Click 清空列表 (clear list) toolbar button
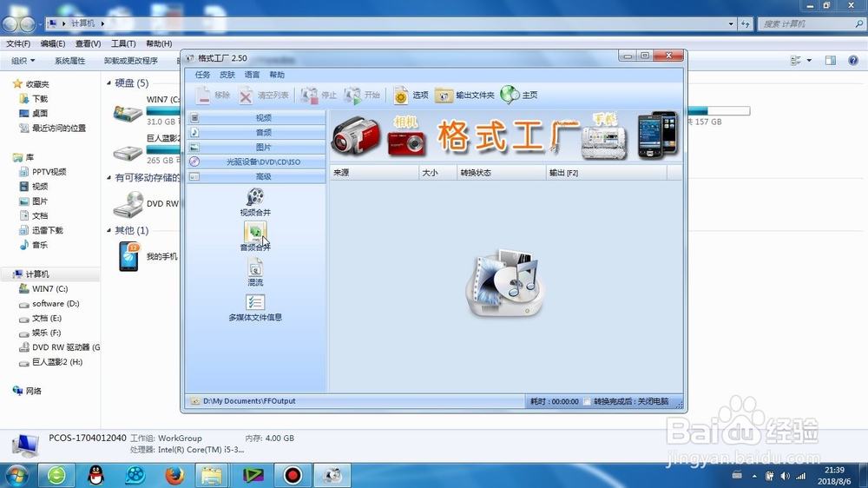Image resolution: width=868 pixels, height=488 pixels. pos(264,96)
